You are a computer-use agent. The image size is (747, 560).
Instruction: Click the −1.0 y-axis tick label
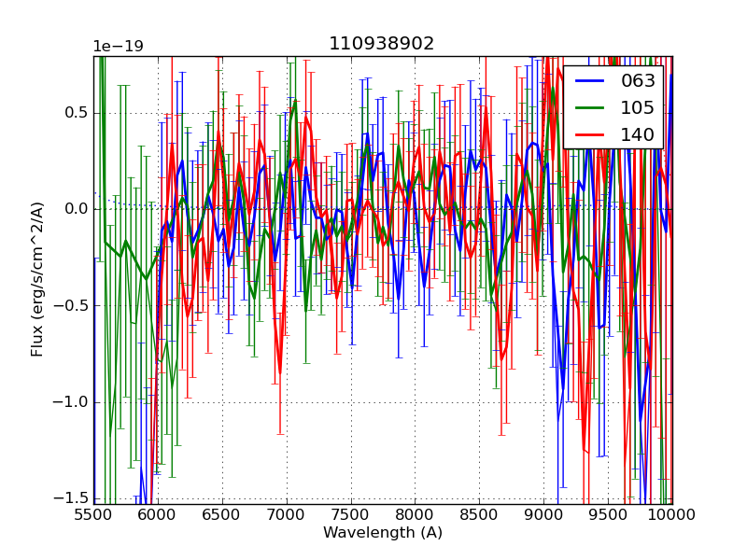pyautogui.click(x=70, y=402)
